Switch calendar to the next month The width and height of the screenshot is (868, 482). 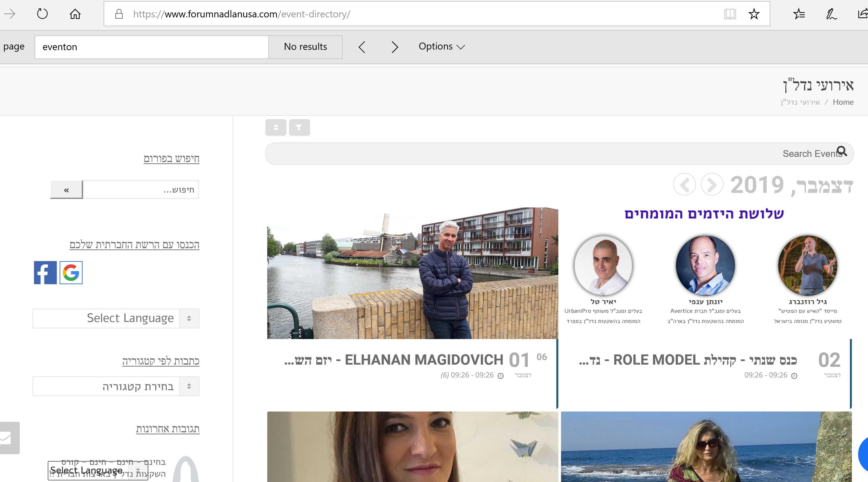click(x=712, y=184)
